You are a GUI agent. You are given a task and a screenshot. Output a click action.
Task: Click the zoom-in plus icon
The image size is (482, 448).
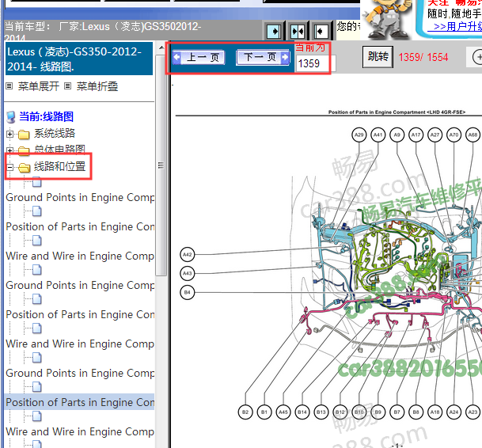pyautogui.click(x=477, y=57)
